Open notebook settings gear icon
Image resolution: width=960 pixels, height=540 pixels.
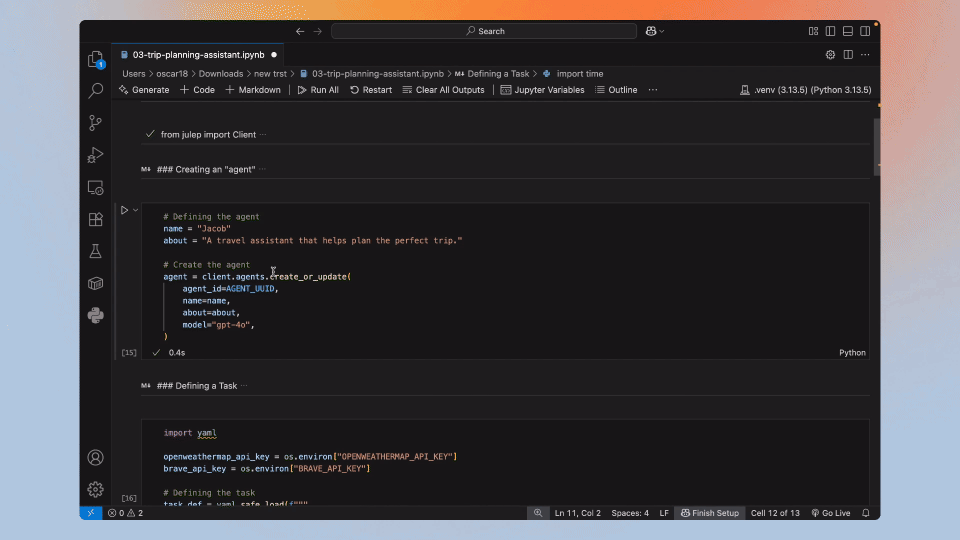coord(830,54)
